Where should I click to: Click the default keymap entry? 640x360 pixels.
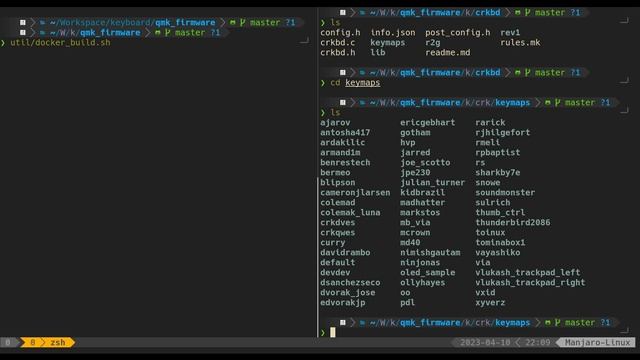tap(338, 262)
